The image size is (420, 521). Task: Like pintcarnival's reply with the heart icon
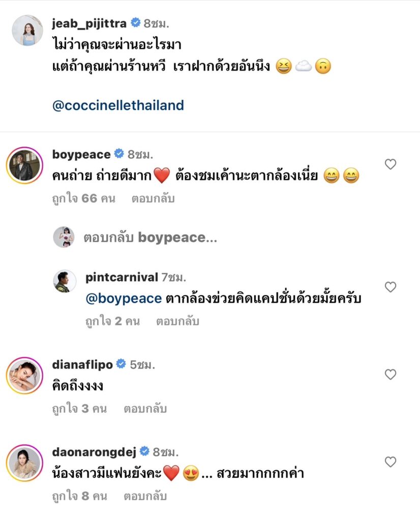point(390,287)
